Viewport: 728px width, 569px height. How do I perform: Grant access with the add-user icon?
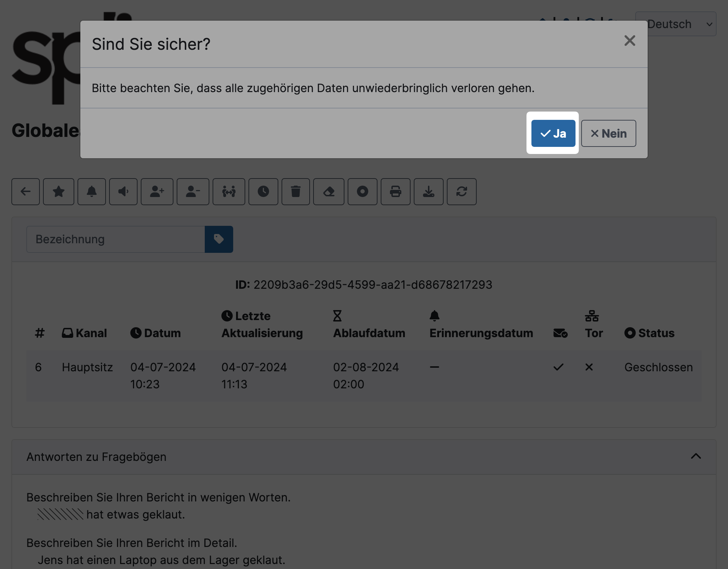click(157, 192)
